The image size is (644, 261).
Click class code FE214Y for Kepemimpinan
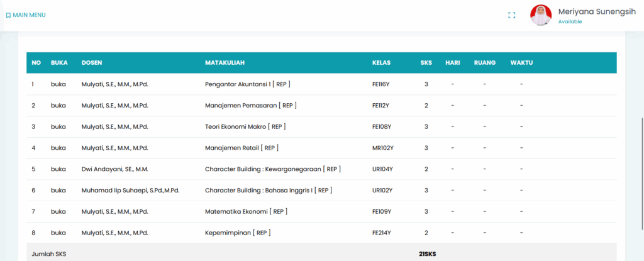click(382, 233)
